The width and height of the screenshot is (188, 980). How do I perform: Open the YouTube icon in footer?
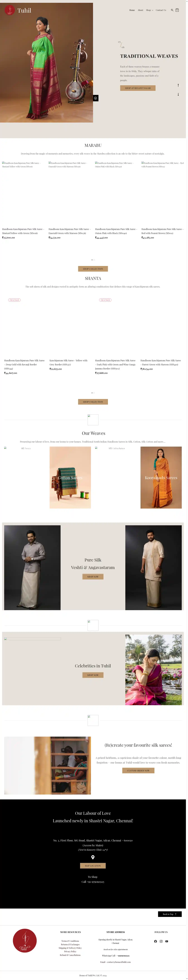167,941
